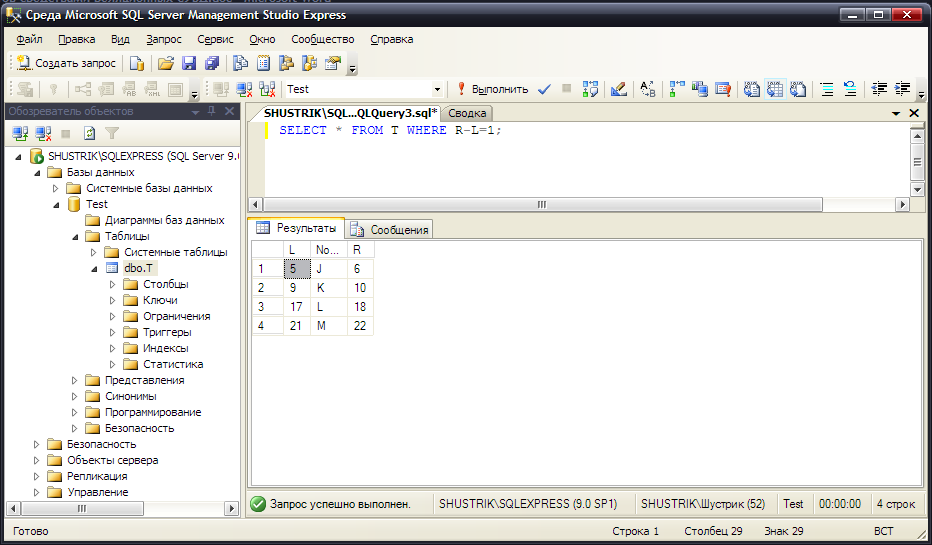The image size is (932, 545).
Task: Display the estimated execution plan icon
Action: point(590,89)
